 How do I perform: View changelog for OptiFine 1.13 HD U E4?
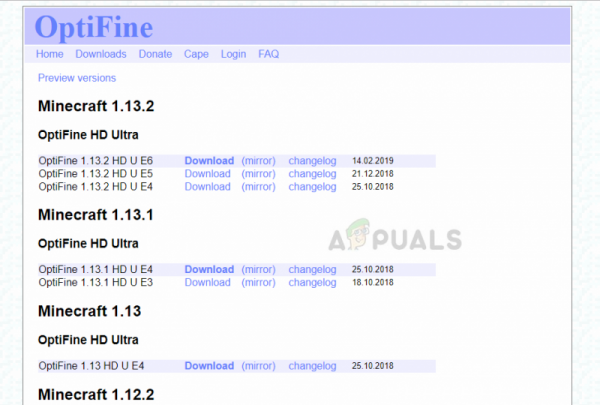(x=312, y=366)
